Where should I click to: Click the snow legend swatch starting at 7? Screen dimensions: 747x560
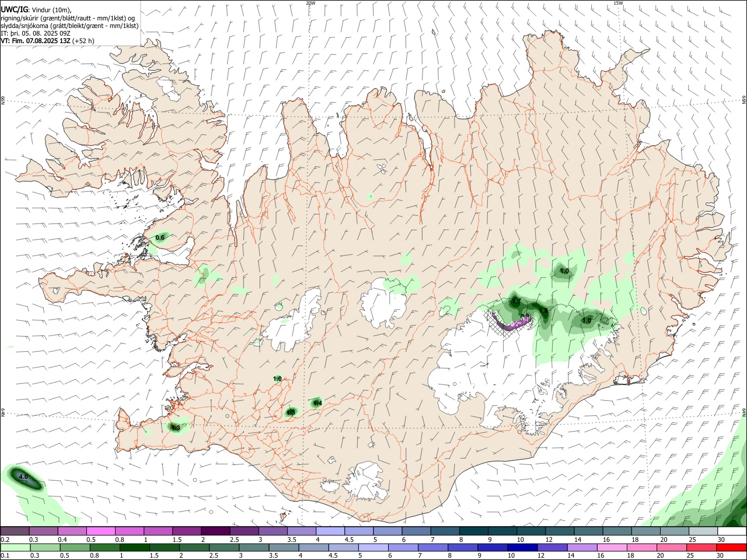pyautogui.click(x=445, y=531)
